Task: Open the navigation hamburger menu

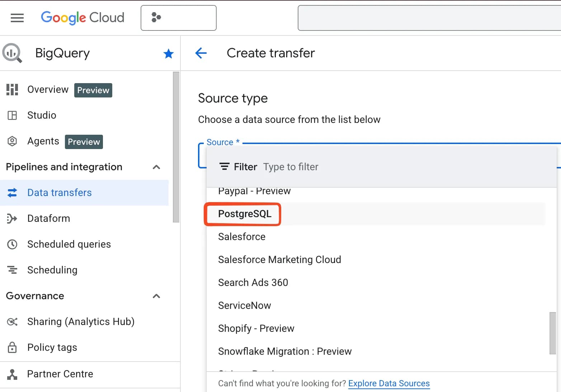Action: pyautogui.click(x=17, y=18)
